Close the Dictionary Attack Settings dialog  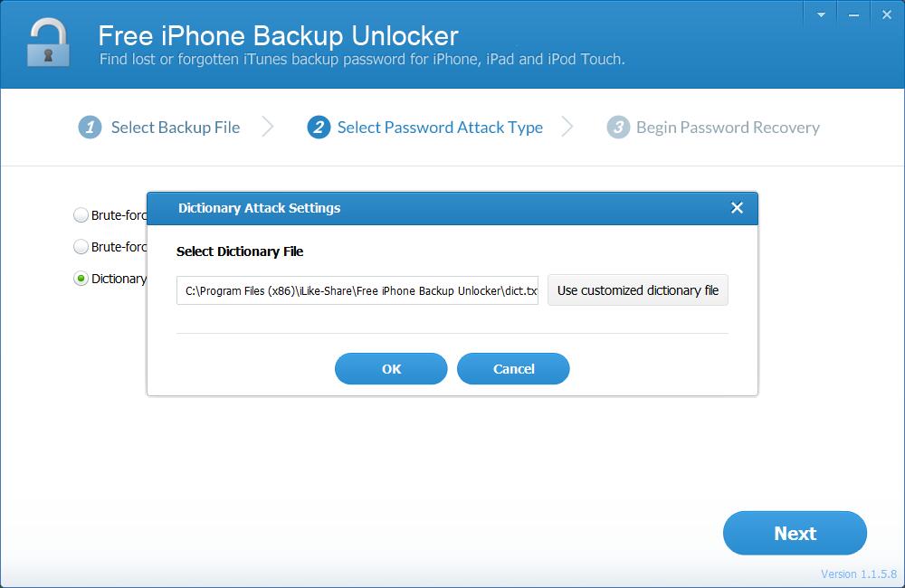coord(737,208)
